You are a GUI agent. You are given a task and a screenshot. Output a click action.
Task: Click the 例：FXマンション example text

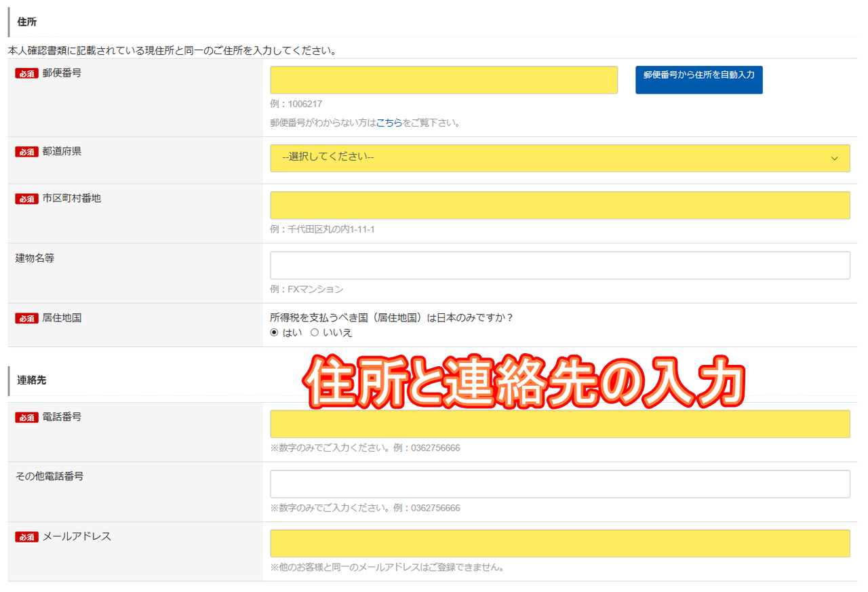[x=307, y=289]
